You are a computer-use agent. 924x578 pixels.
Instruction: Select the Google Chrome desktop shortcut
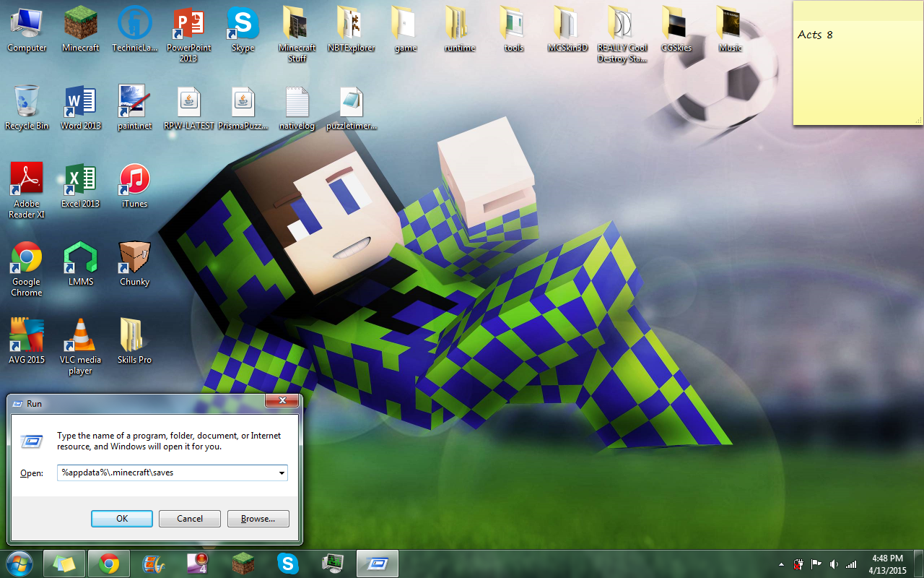coord(27,268)
